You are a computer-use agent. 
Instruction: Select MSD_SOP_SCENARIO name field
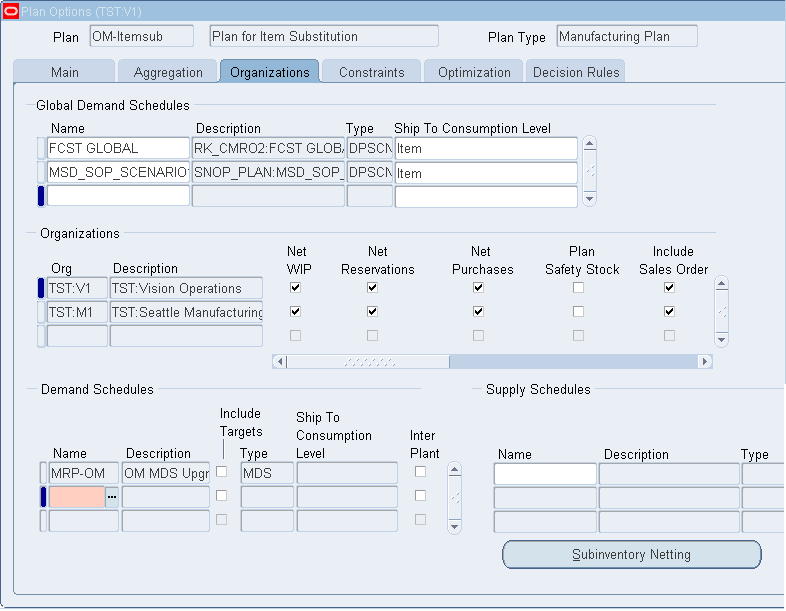click(118, 172)
